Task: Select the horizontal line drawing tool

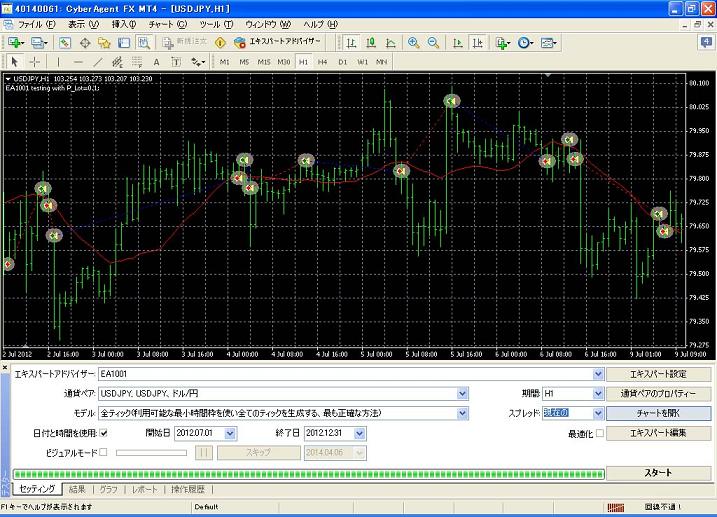Action: (78, 62)
